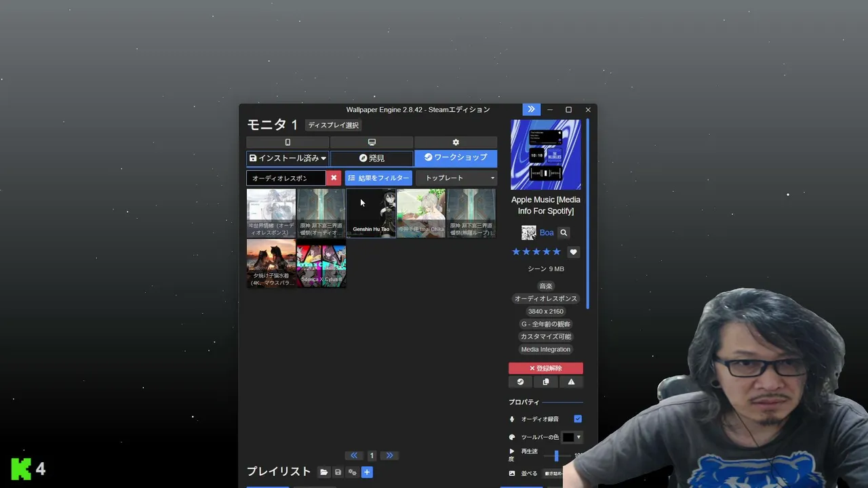868x488 pixels.
Task: Add wallpaper to playlist with the plus button
Action: 367,472
